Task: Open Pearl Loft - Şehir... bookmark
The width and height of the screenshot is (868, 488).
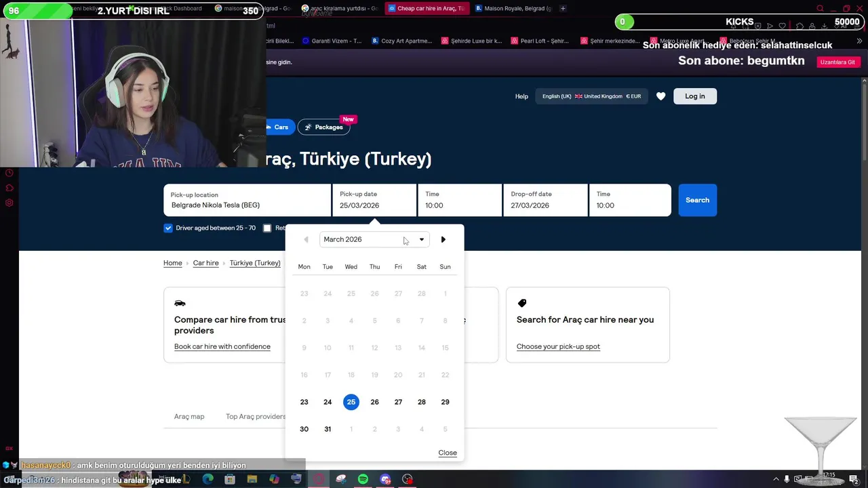Action: coord(540,41)
